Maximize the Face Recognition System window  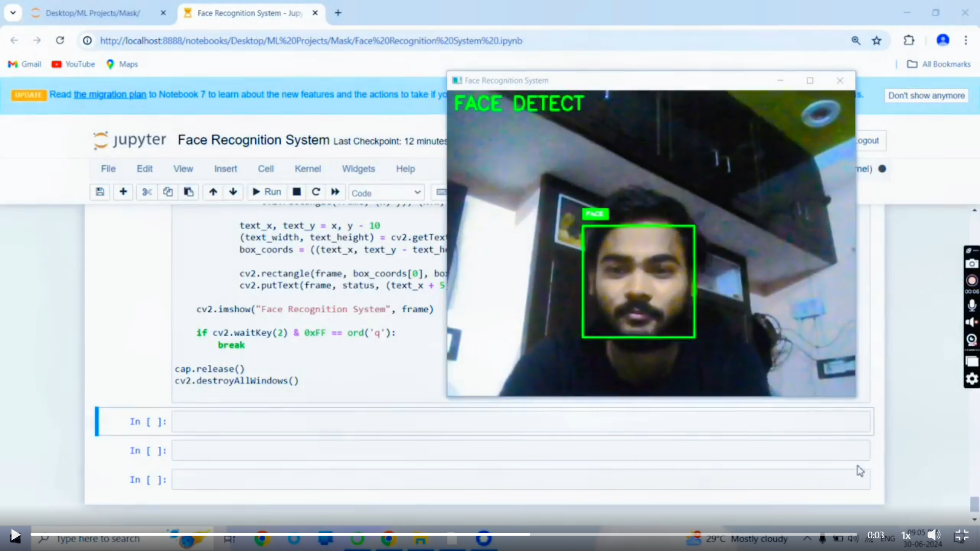point(810,81)
